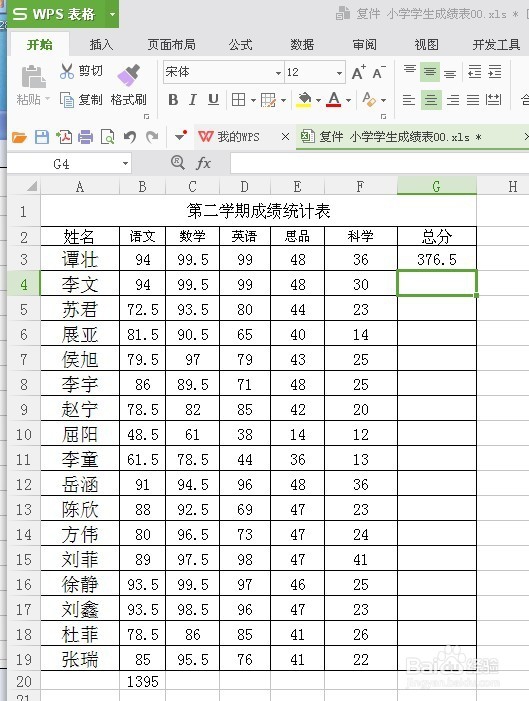Open the 插入 ribbon tab
The width and height of the screenshot is (529, 701).
pyautogui.click(x=101, y=45)
